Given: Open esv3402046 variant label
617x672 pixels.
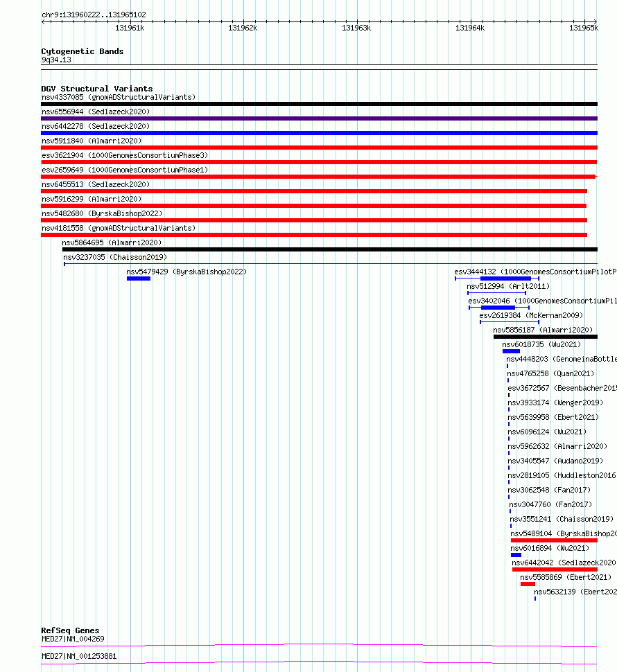Looking at the screenshot, I should point(542,301).
